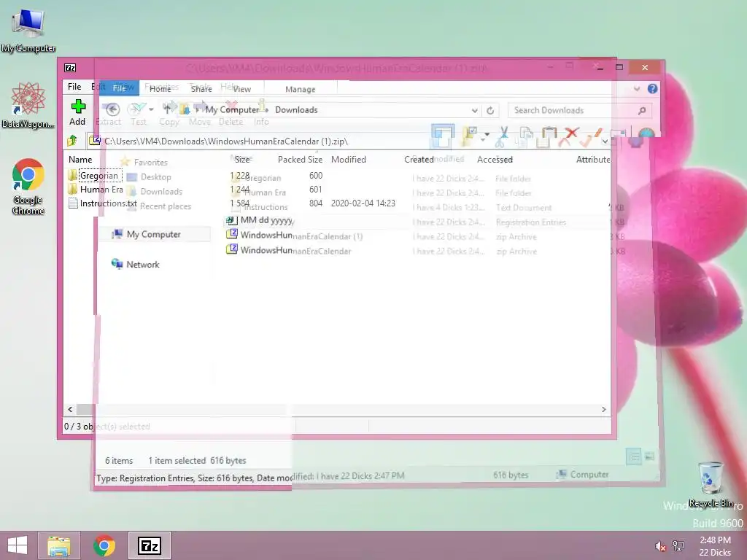Select WindowsHumanEraCalendar (1) zip in Explorer

pyautogui.click(x=295, y=236)
